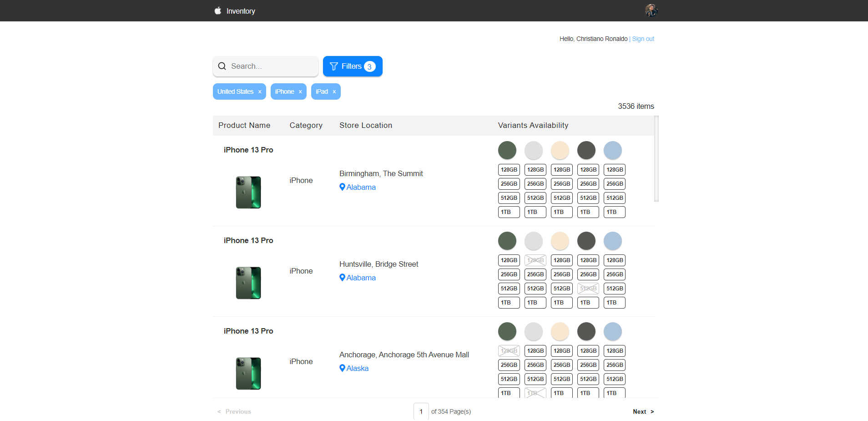Open Alabama link for Birmingham, The Summit
Screen dimensions: 868x421
click(361, 187)
